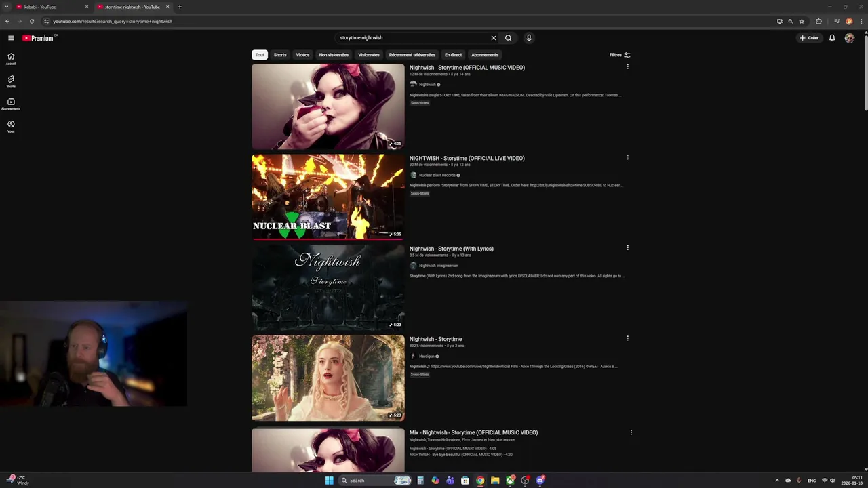Open the YouTube hamburger guide menu
Screen dimensions: 868x488
pyautogui.click(x=11, y=38)
